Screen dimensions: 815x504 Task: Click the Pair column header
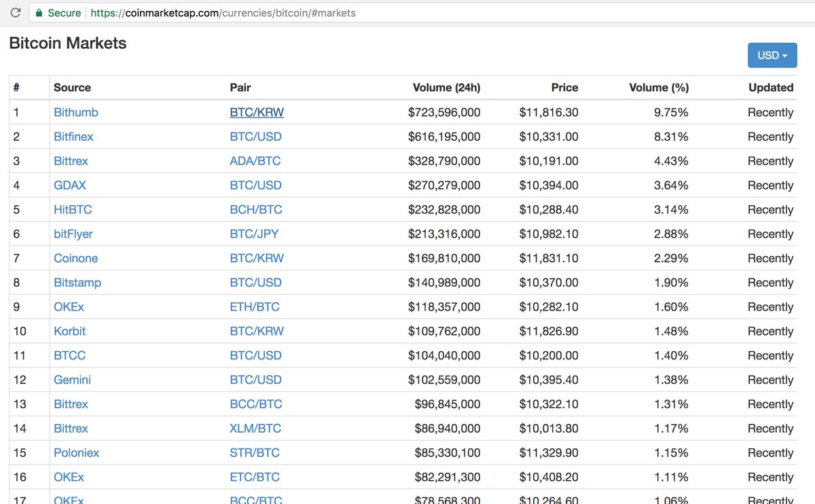240,88
